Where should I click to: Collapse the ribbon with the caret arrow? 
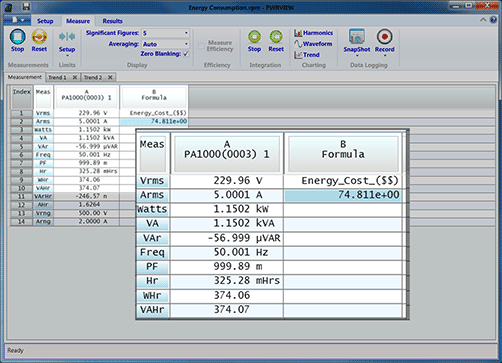click(x=483, y=20)
